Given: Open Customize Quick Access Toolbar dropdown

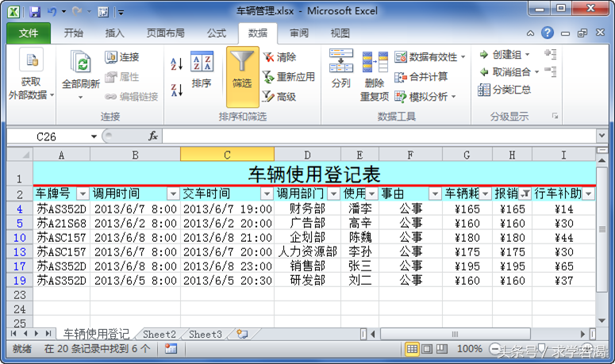Looking at the screenshot, I should (x=121, y=13).
